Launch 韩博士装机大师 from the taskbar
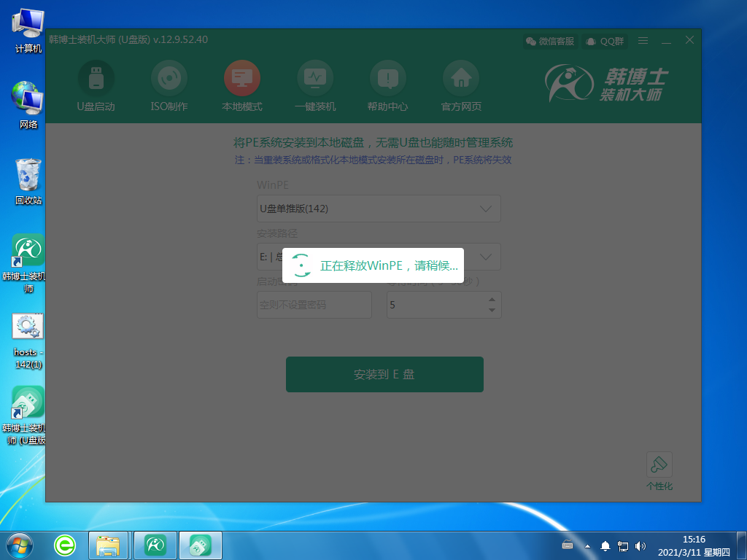Screen dimensions: 747x560 pos(155,545)
